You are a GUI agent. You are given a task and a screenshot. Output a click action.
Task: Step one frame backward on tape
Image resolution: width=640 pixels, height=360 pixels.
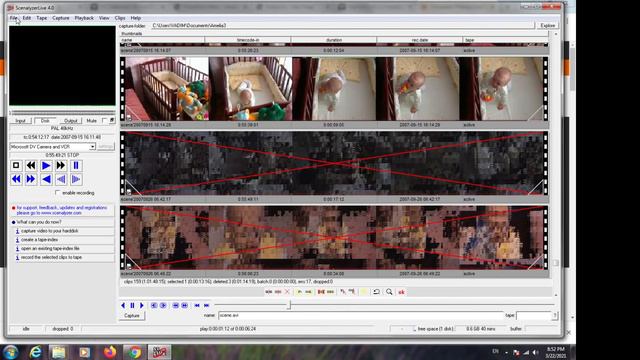(x=61, y=179)
